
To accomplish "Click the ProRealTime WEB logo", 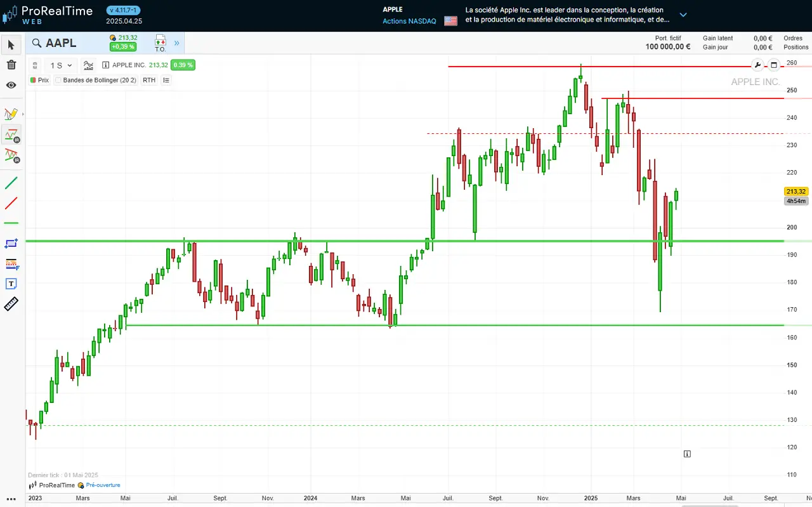I will pos(48,15).
